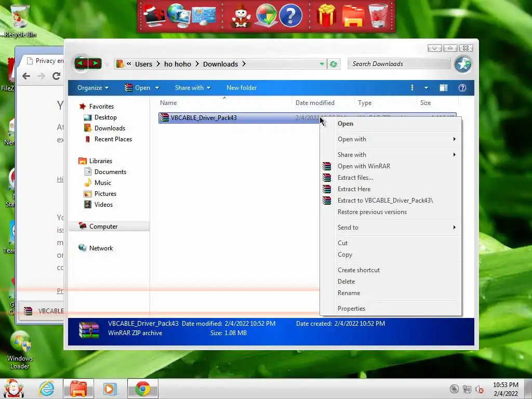
Task: Open the dropdown arrow next to Open
Action: (157, 88)
